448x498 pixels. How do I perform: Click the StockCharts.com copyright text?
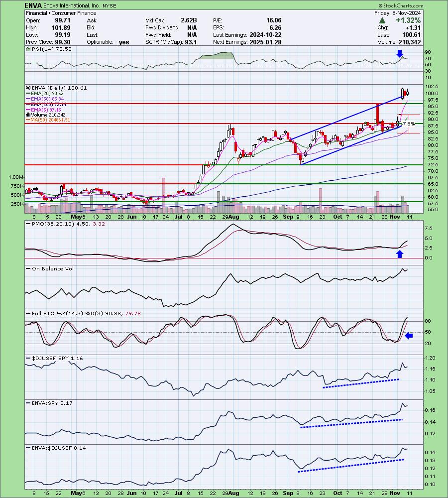[x=401, y=5]
